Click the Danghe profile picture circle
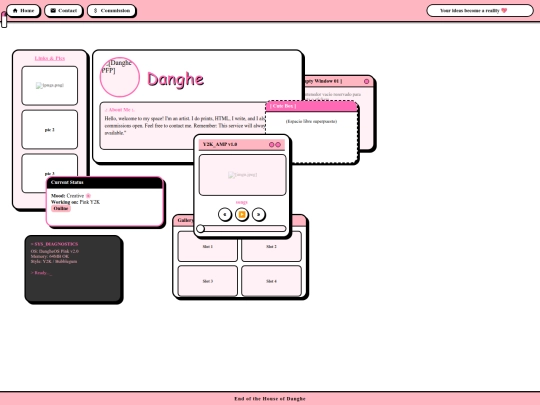540x405 pixels. 120,77
